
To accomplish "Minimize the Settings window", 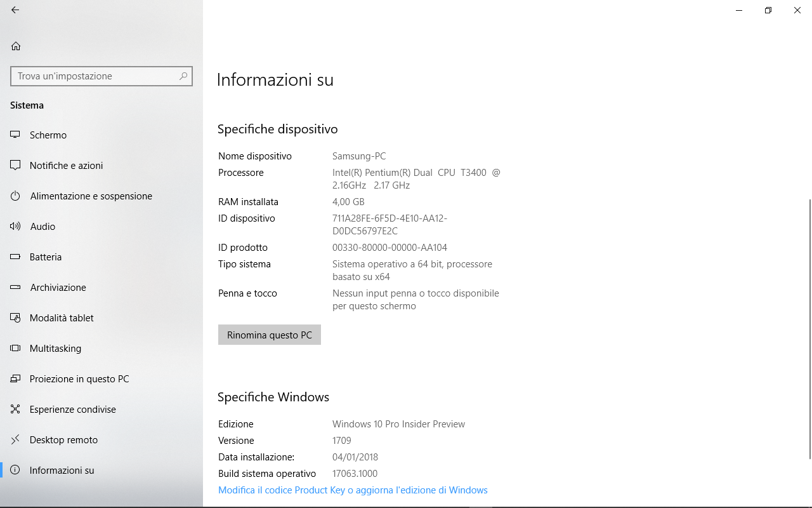I will [739, 10].
